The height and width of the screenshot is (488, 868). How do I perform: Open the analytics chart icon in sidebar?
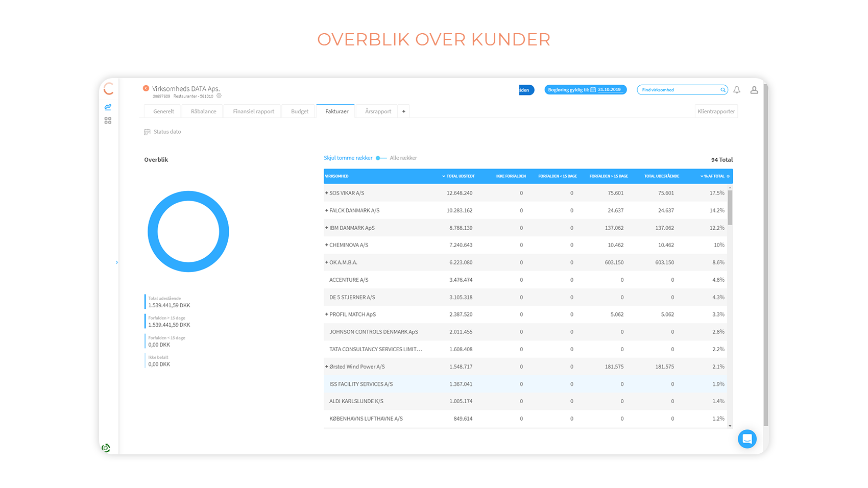coord(108,107)
